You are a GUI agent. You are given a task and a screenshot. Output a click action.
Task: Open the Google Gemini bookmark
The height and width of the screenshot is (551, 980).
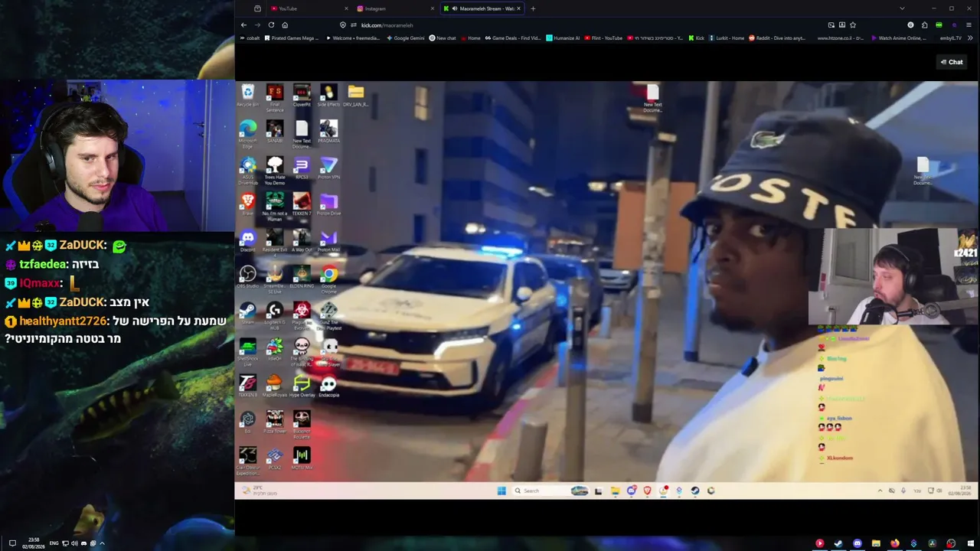coord(406,37)
